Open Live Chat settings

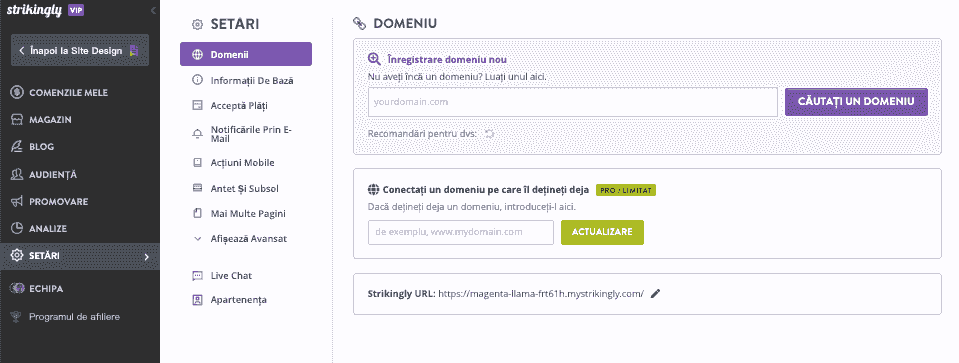[x=231, y=276]
